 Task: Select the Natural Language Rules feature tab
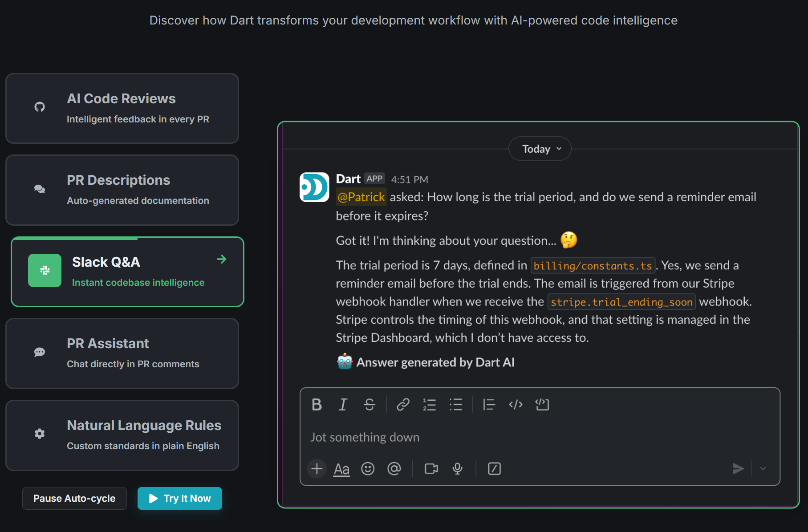(122, 435)
